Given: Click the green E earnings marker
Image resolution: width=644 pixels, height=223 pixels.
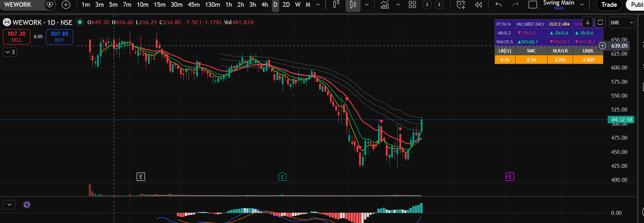Looking at the screenshot, I should click(x=282, y=176).
